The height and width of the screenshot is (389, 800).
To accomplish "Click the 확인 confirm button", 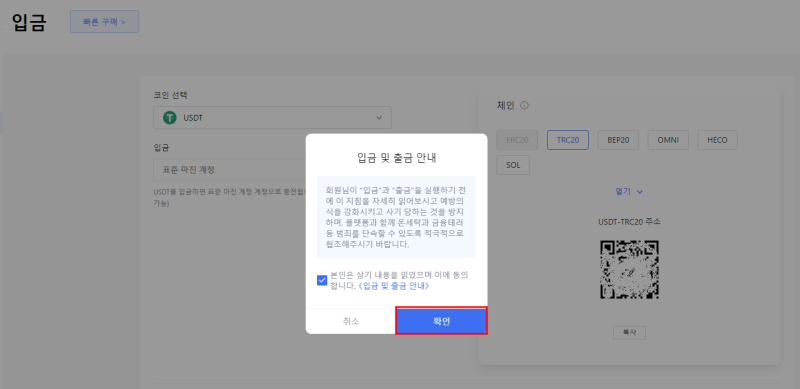I will pyautogui.click(x=441, y=321).
